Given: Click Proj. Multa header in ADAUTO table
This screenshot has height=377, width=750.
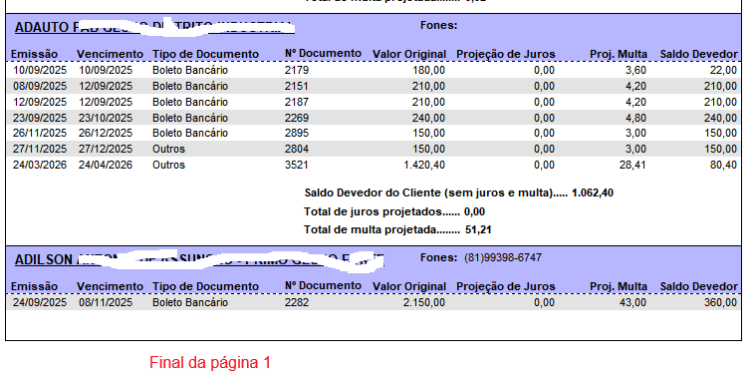Looking at the screenshot, I should (618, 55).
